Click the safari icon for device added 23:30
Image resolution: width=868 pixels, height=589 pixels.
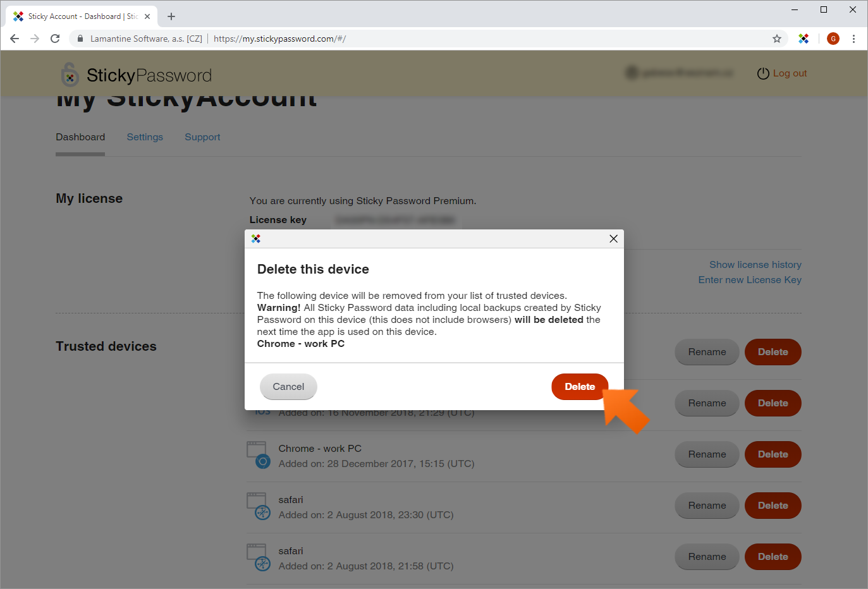258,506
